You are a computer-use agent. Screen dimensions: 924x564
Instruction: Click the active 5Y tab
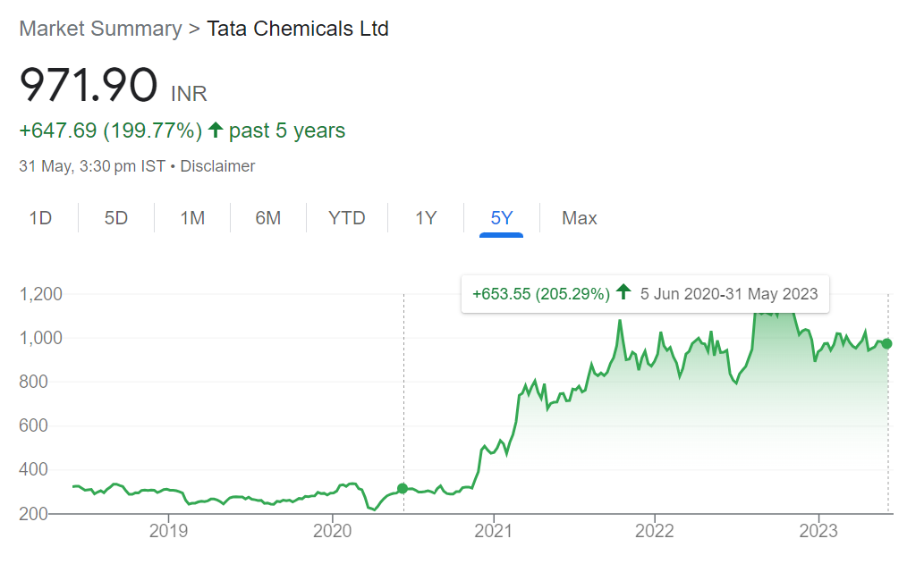coord(502,218)
